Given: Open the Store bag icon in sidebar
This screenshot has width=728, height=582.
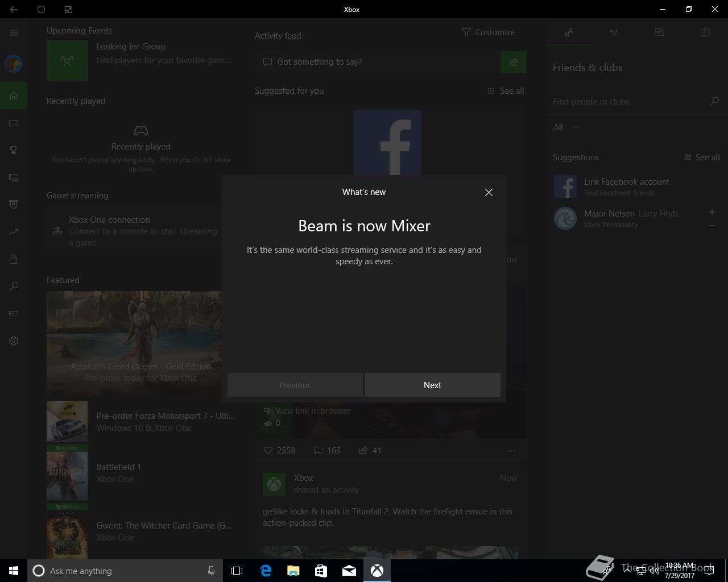Looking at the screenshot, I should [14, 259].
